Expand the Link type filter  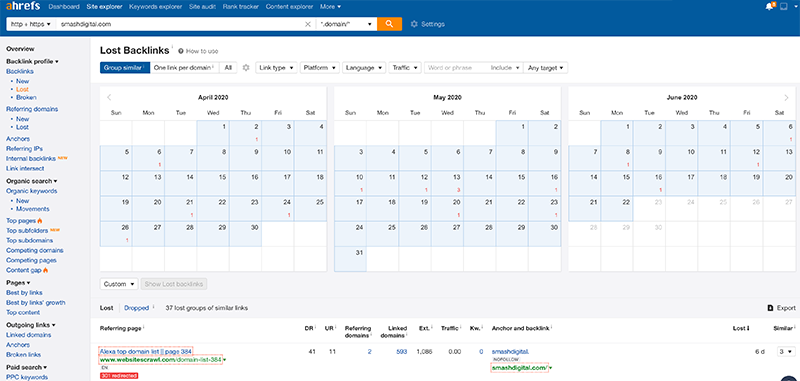[x=276, y=68]
